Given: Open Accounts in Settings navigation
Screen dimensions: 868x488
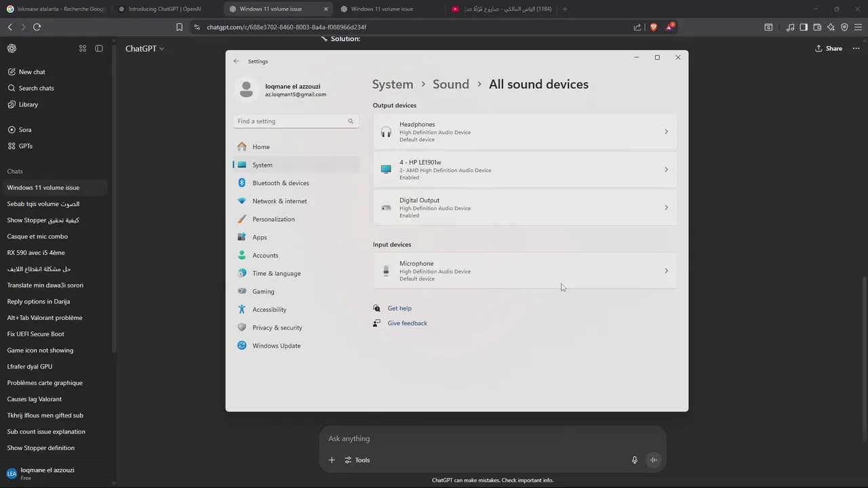Looking at the screenshot, I should (296, 256).
